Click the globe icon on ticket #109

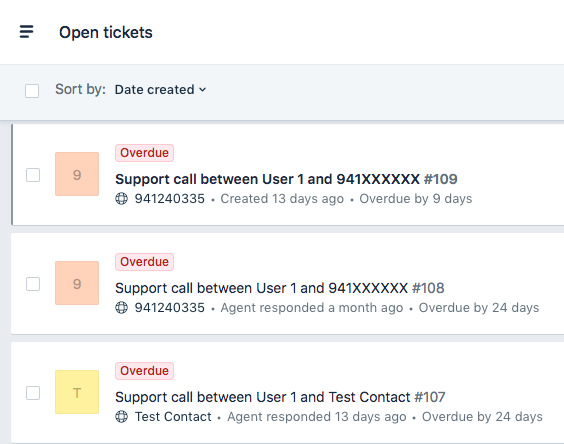pos(122,199)
